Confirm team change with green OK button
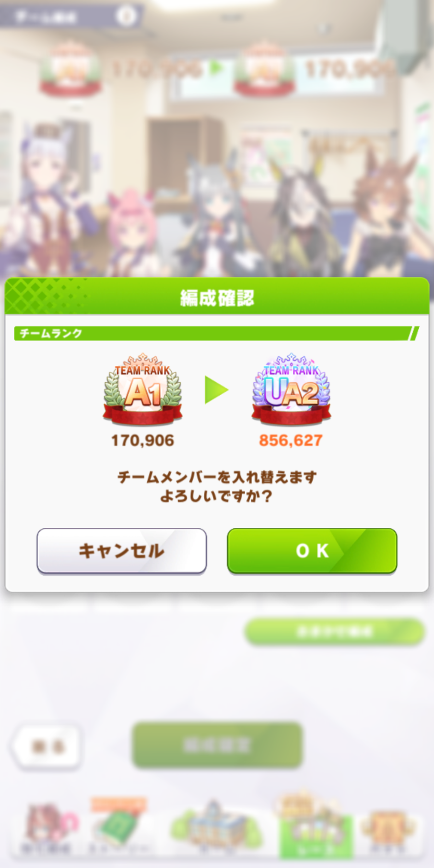 tap(312, 551)
